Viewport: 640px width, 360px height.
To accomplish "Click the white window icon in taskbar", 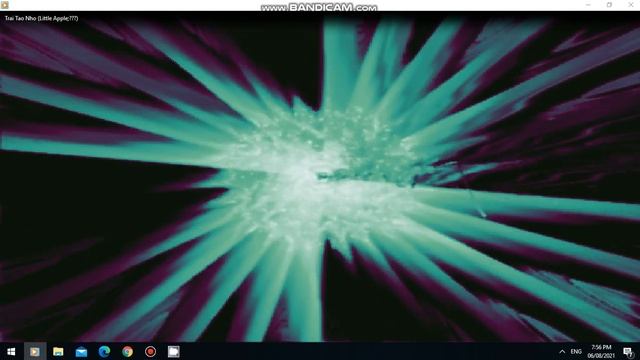I will (173, 351).
